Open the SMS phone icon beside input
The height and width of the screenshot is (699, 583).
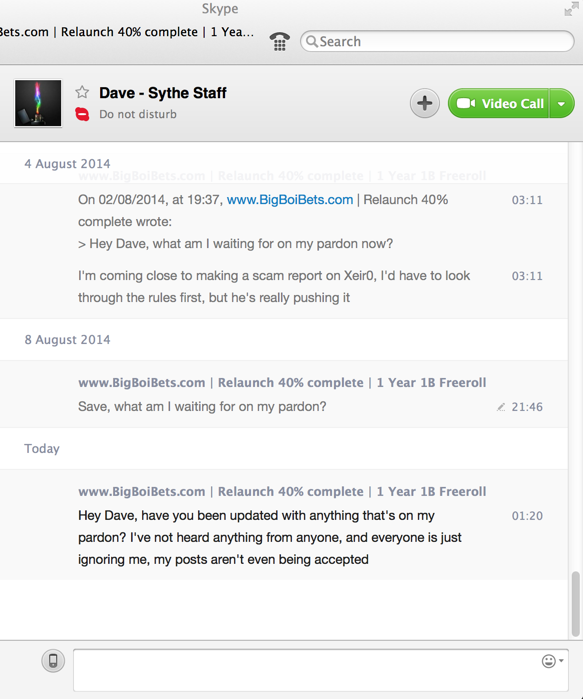pyautogui.click(x=53, y=661)
